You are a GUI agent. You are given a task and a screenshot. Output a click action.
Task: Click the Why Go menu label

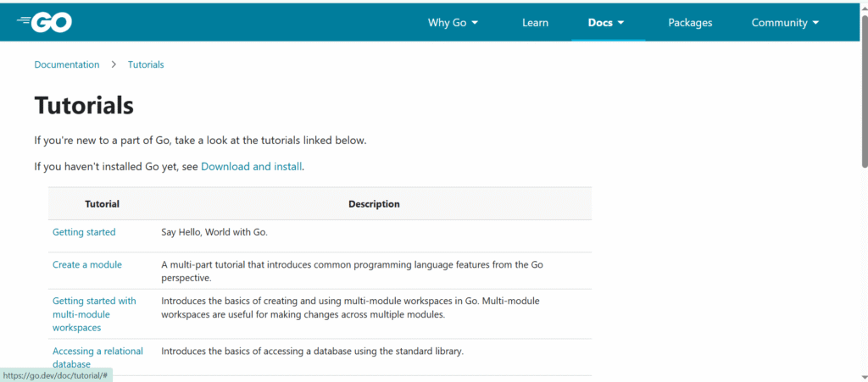[448, 23]
